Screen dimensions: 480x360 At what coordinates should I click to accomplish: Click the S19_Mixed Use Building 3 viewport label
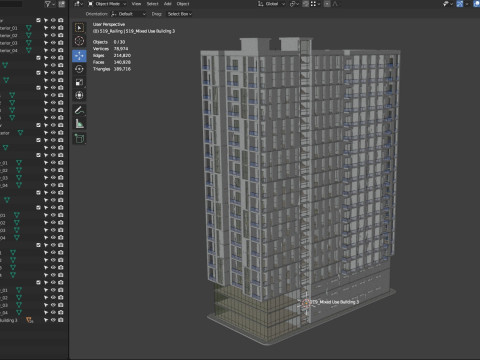tap(335, 302)
